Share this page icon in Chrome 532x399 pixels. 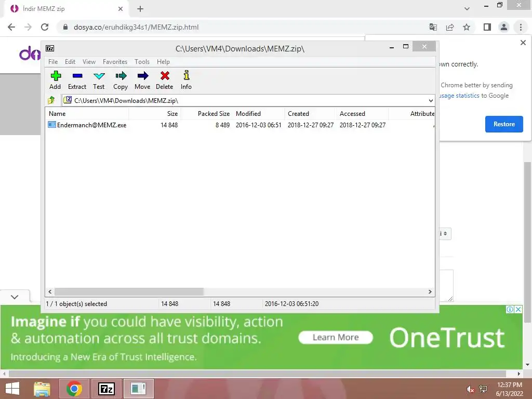tap(450, 27)
